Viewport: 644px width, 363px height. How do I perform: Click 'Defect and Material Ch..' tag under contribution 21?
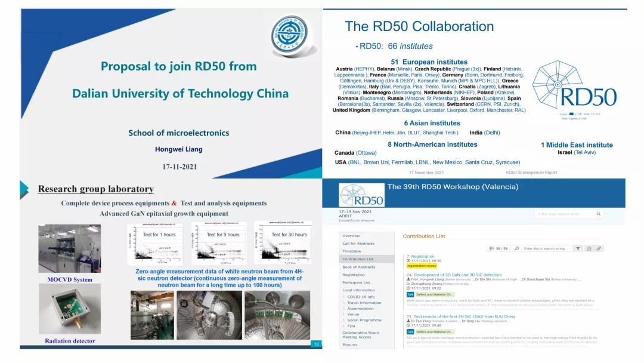point(434,332)
